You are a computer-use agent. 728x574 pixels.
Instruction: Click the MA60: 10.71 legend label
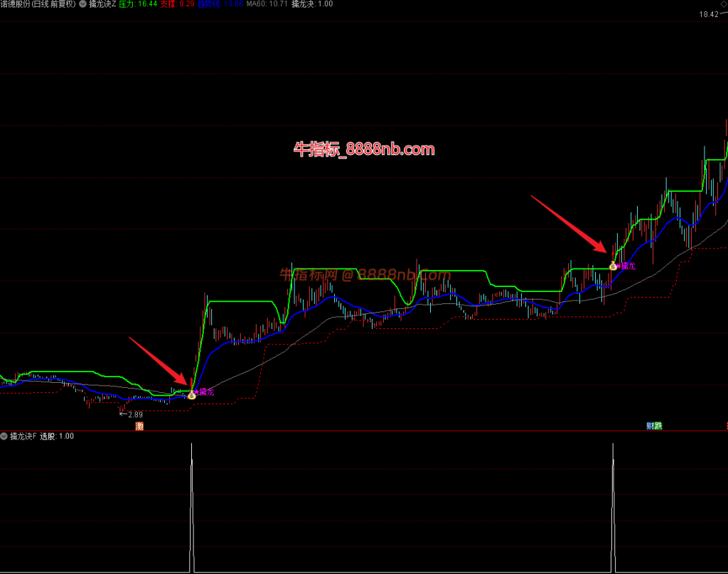(267, 4)
